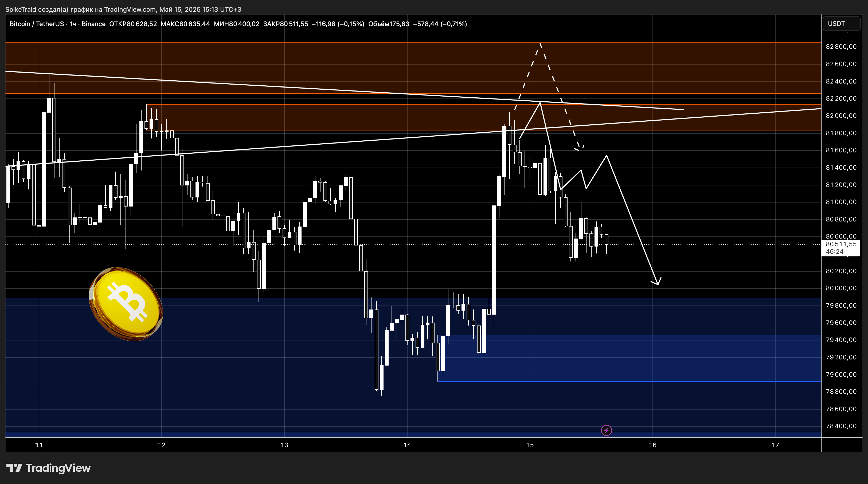Image resolution: width=868 pixels, height=484 pixels.
Task: Click the 81 000,00 price axis label
Action: [x=841, y=202]
